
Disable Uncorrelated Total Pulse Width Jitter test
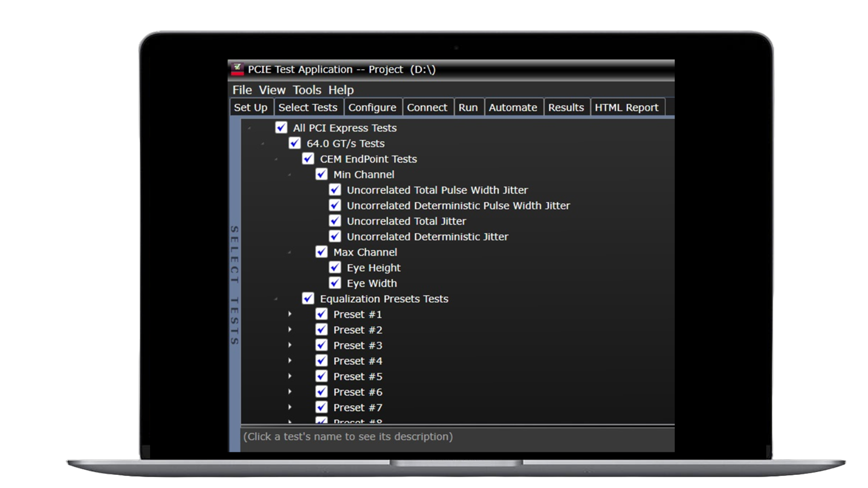tap(335, 190)
